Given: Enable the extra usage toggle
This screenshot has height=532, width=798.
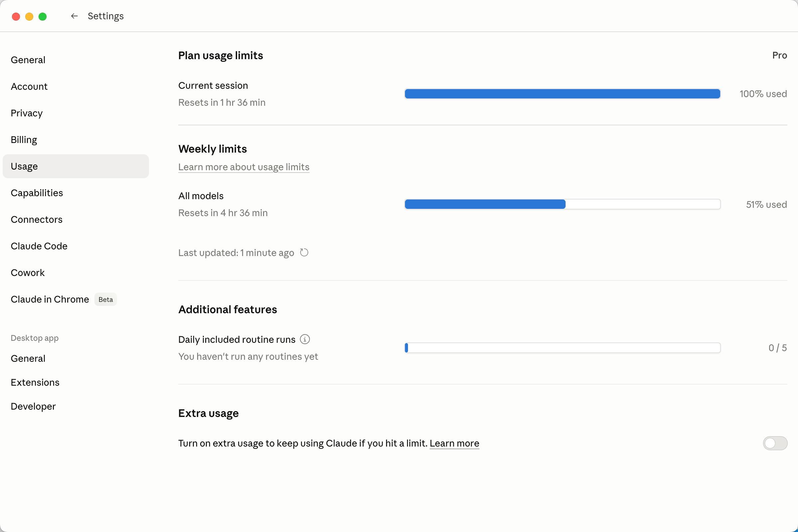Looking at the screenshot, I should click(775, 443).
